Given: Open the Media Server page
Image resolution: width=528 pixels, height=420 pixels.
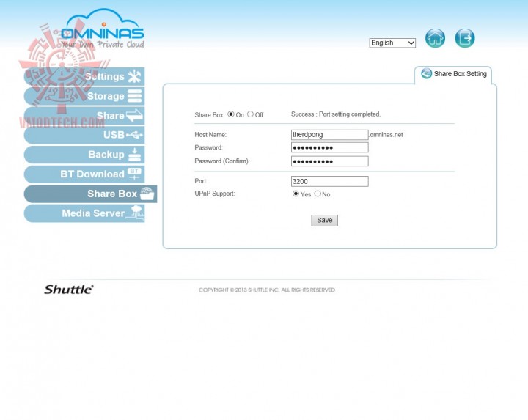Looking at the screenshot, I should tap(84, 213).
